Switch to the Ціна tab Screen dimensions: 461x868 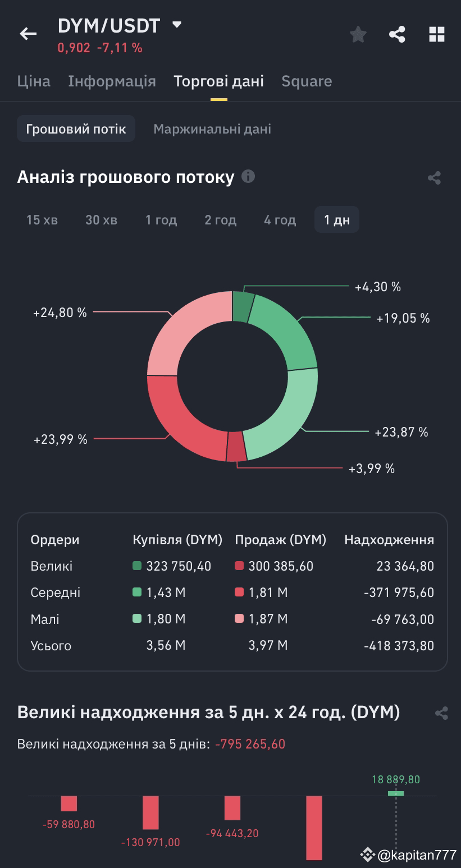pos(34,81)
